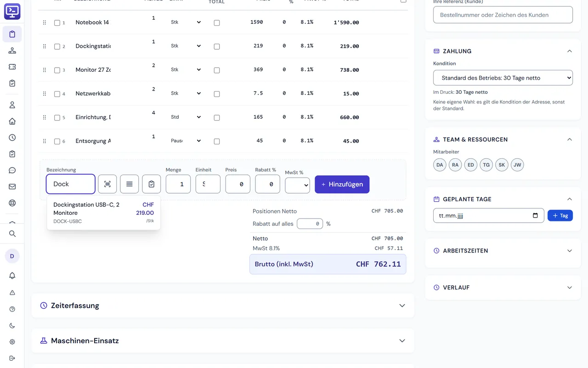Open the MwSt % dropdown
The image size is (588, 368).
(297, 185)
